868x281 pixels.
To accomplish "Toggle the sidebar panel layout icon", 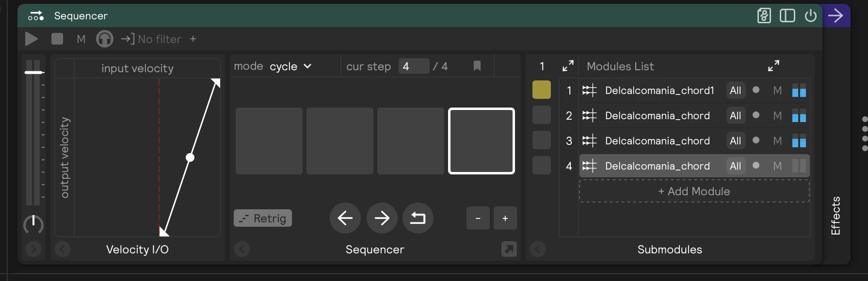I will coord(787,16).
